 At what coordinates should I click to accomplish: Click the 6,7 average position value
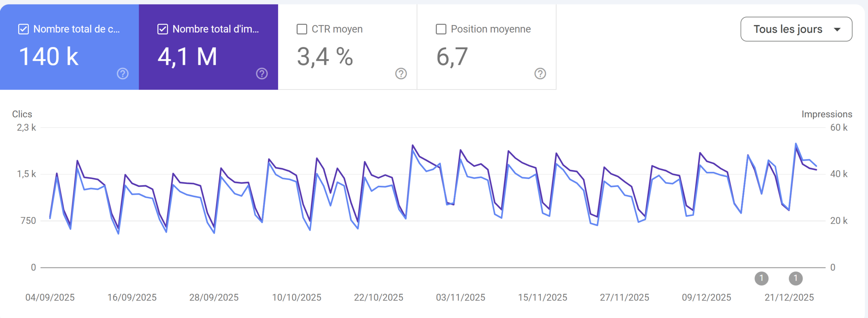(x=452, y=56)
